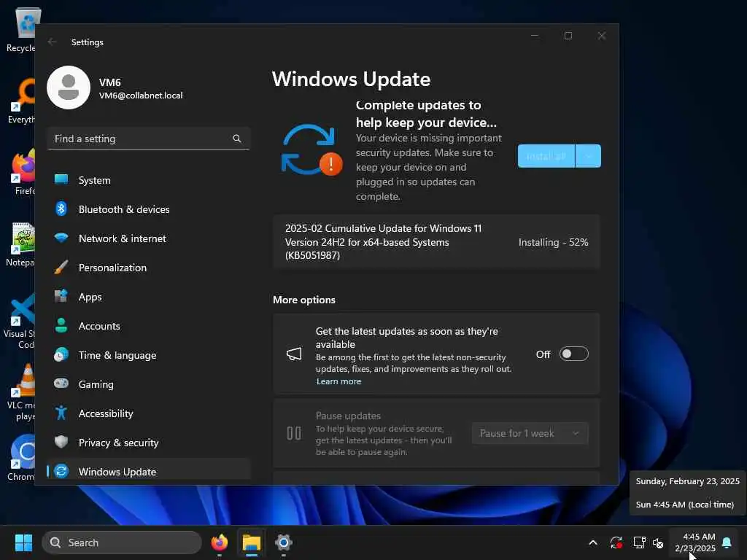Open File Explorer from the taskbar
The height and width of the screenshot is (560, 747).
pyautogui.click(x=252, y=542)
